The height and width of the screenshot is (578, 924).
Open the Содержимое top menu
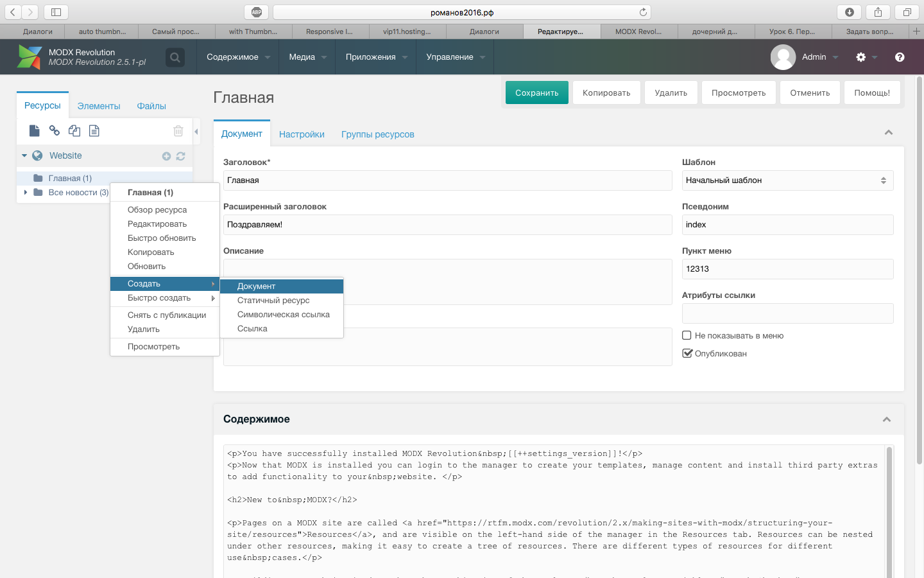point(238,57)
